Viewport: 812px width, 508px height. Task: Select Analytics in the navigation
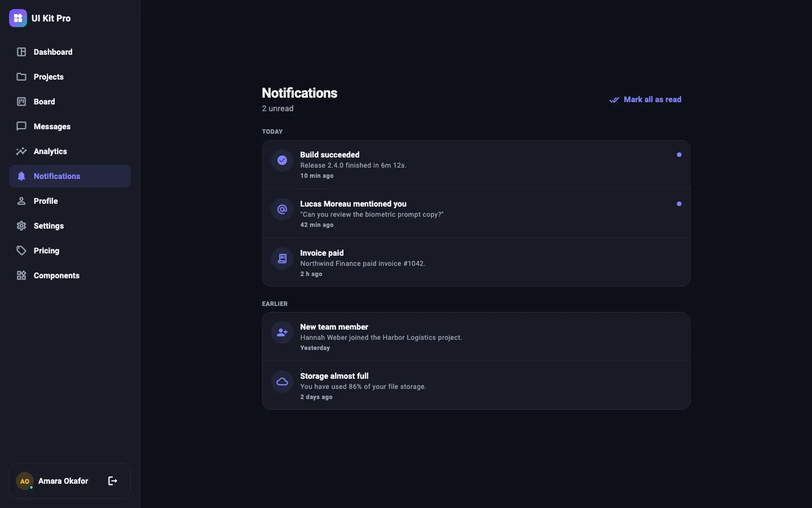click(70, 151)
